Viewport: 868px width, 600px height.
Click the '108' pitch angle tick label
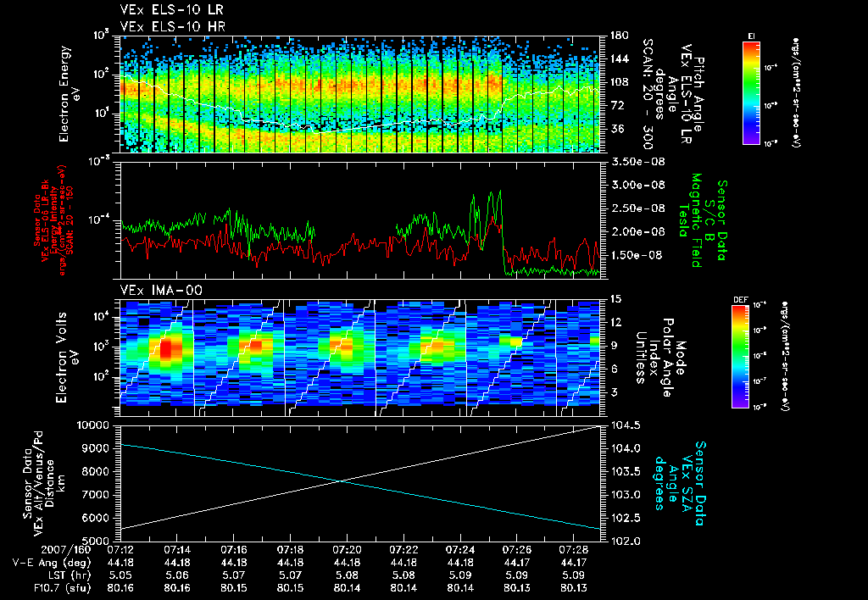[619, 82]
